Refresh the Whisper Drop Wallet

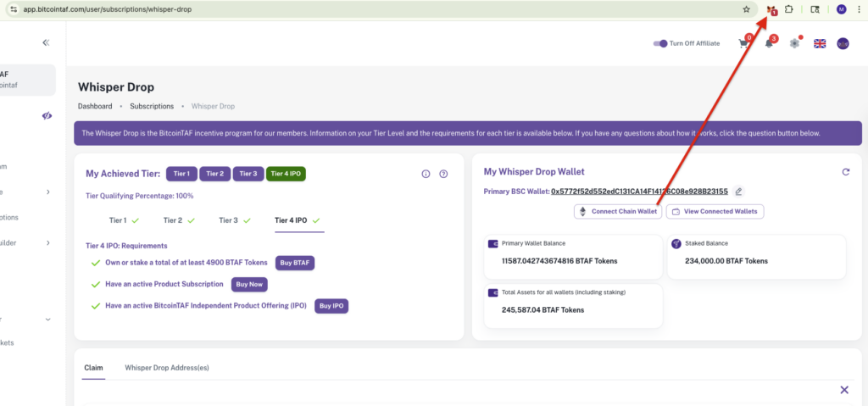[846, 172]
